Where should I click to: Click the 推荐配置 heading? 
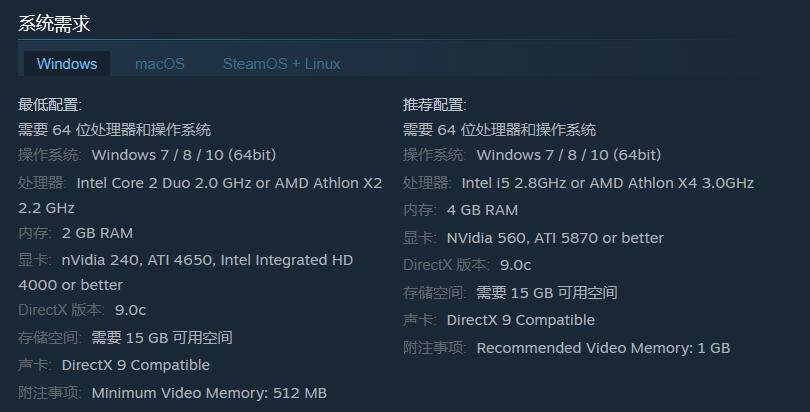pos(435,105)
